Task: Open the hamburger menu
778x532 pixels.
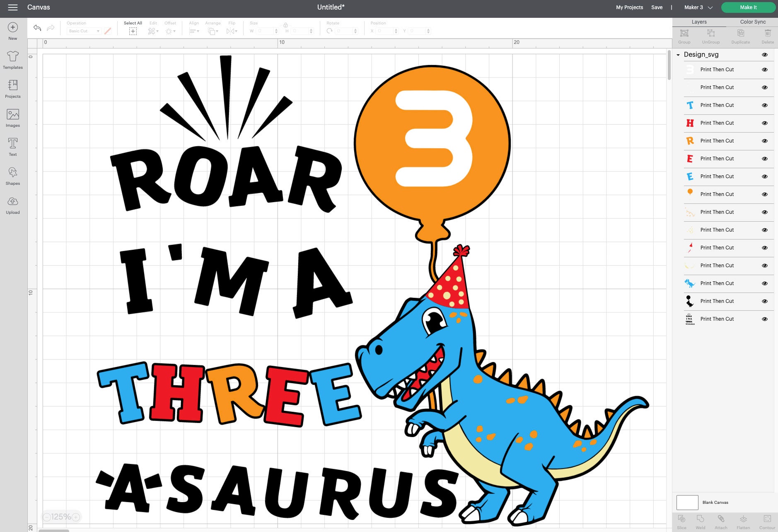Action: click(13, 7)
